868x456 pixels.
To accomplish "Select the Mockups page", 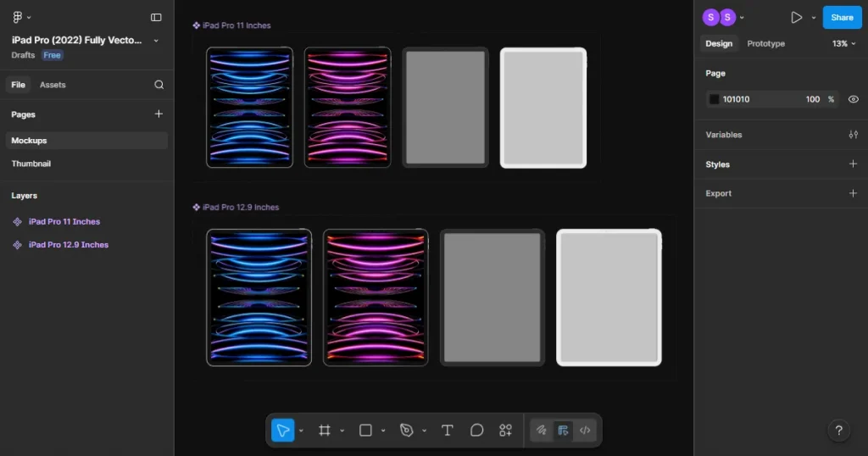I will click(86, 141).
